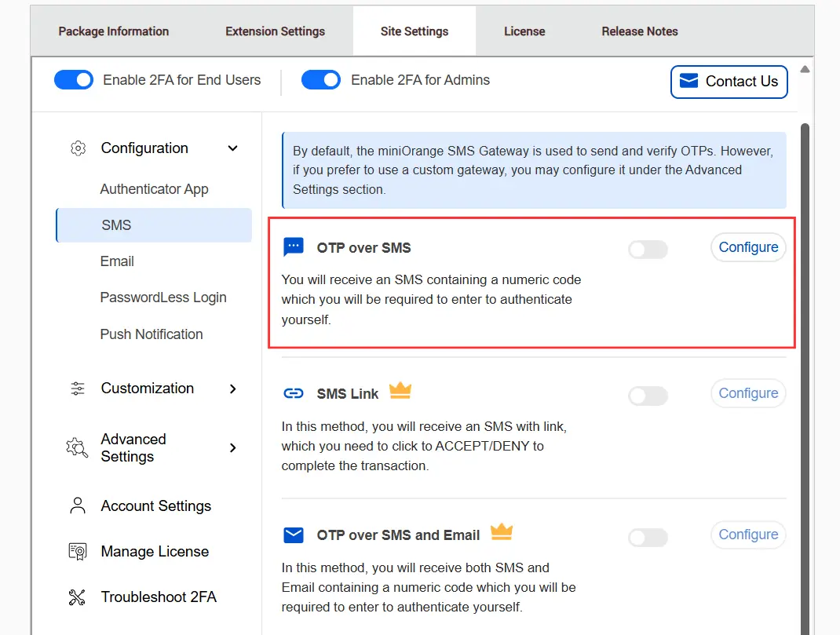This screenshot has height=635, width=840.
Task: Click the Configuration gear icon
Action: (79, 148)
